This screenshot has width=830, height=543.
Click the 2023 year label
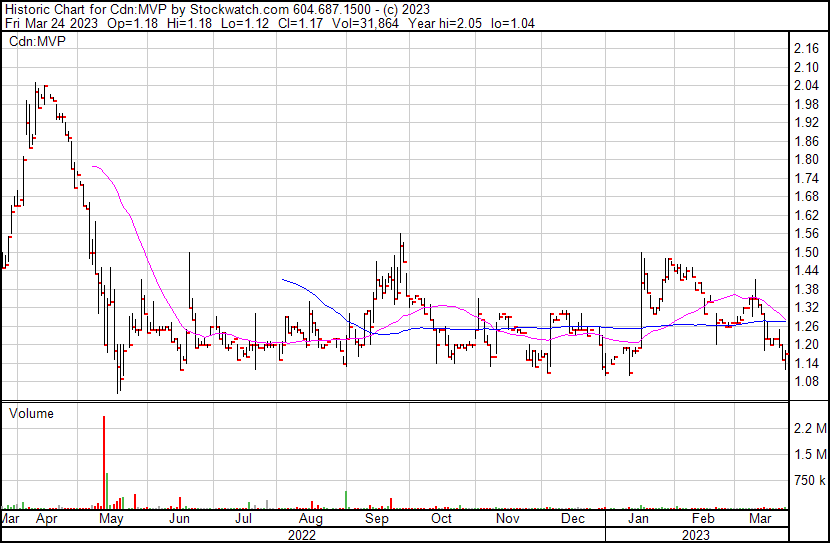[696, 534]
